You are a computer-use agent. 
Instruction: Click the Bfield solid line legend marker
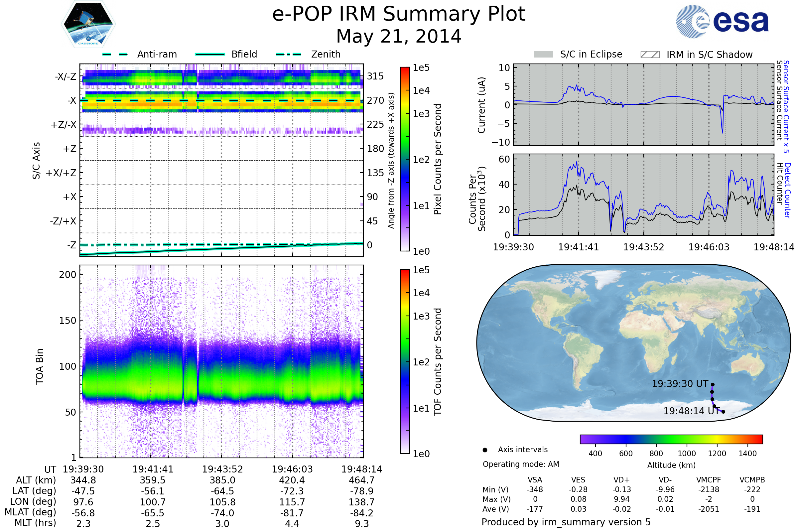tap(210, 54)
